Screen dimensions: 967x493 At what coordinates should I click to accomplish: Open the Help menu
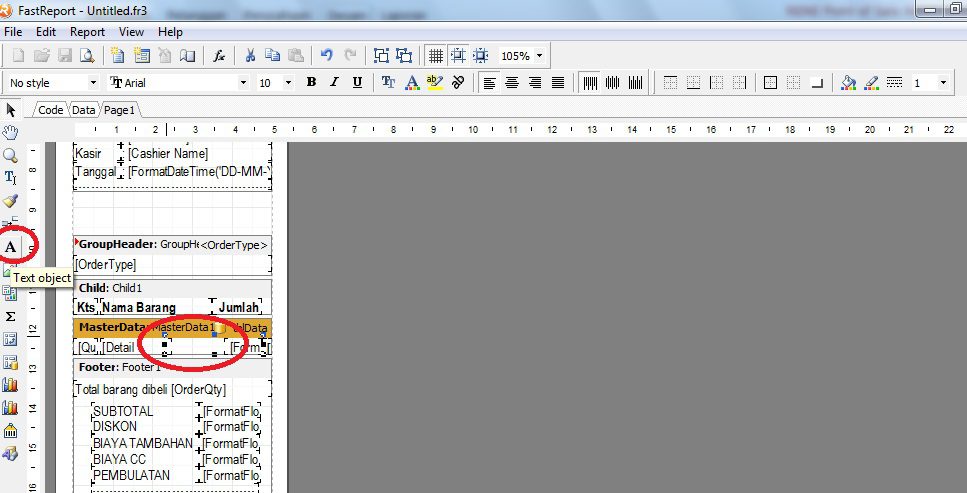point(170,32)
